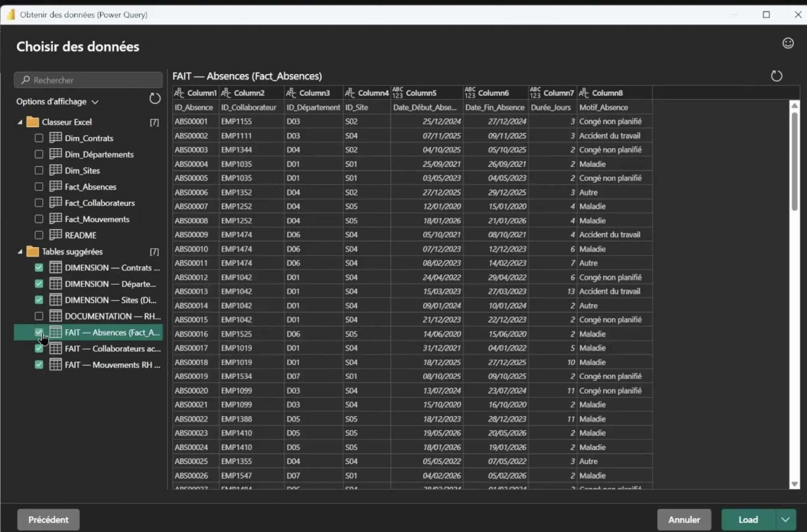
Task: Click the Column5 column header
Action: 427,93
